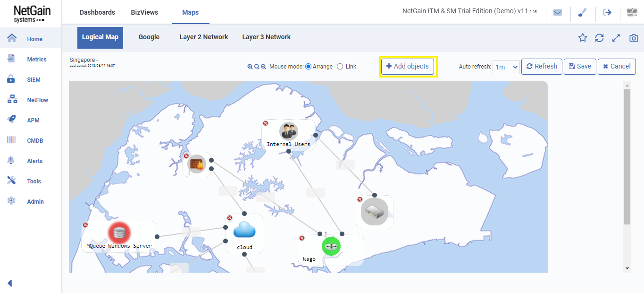Cancel map editing
Viewport: 644px width, 293px height.
(x=617, y=66)
